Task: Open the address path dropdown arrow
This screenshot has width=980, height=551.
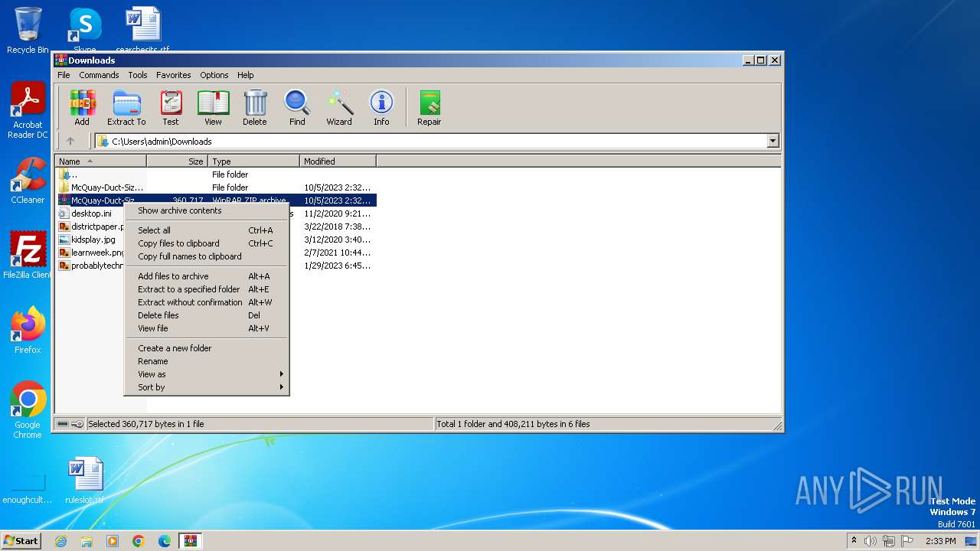Action: (x=773, y=141)
